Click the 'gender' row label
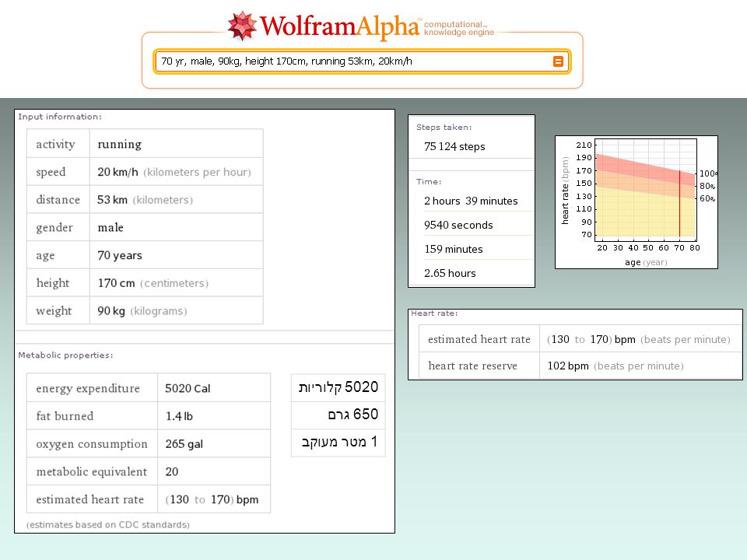Viewport: 747px width, 560px height. [x=54, y=228]
